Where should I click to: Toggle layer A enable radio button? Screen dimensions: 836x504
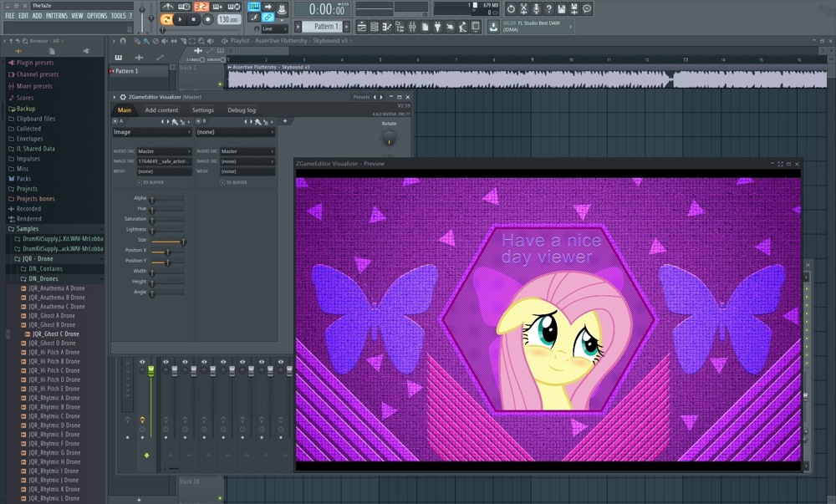click(x=115, y=121)
